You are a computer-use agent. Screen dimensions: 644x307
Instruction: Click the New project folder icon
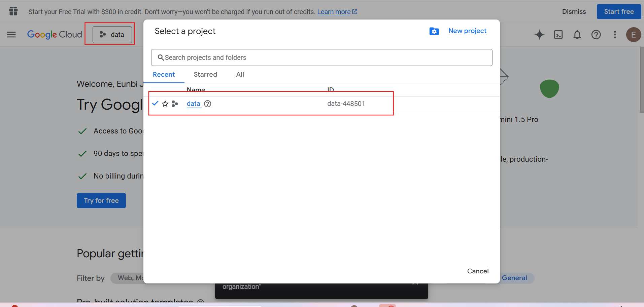point(434,31)
